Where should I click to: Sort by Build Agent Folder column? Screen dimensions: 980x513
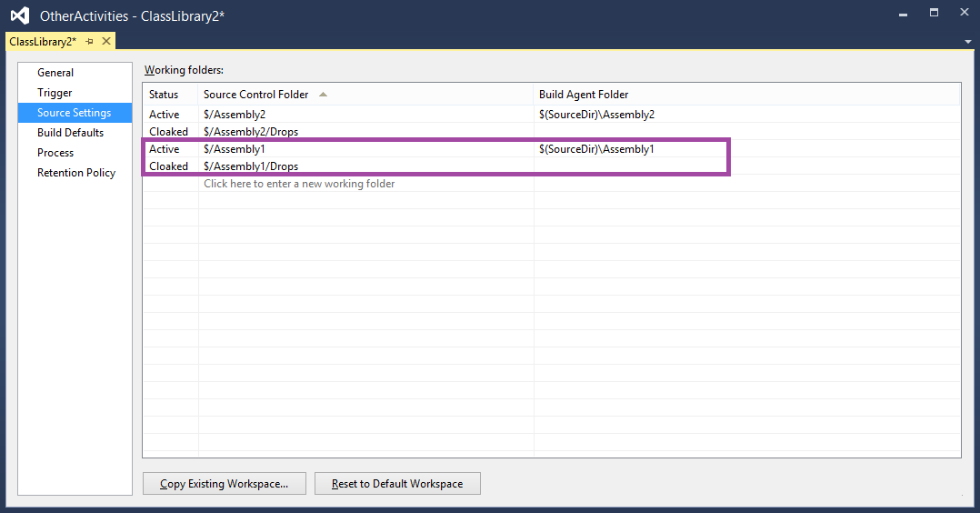[584, 95]
